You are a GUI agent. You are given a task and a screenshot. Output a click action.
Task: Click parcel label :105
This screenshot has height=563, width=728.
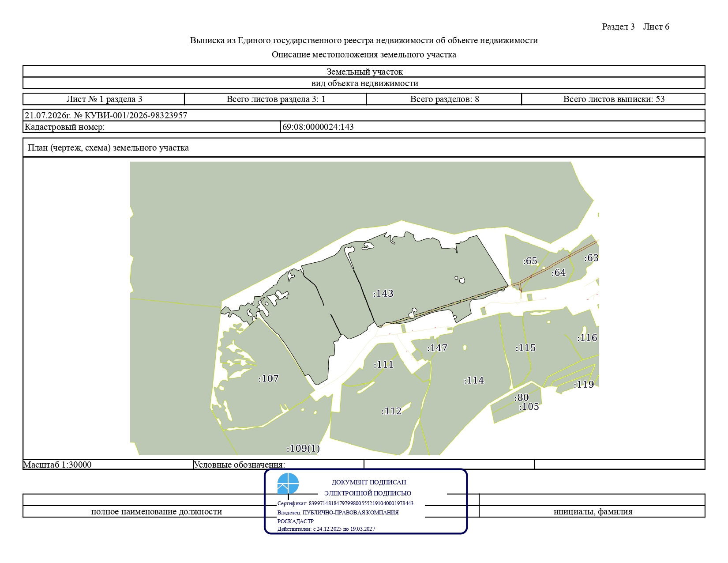[x=529, y=407]
